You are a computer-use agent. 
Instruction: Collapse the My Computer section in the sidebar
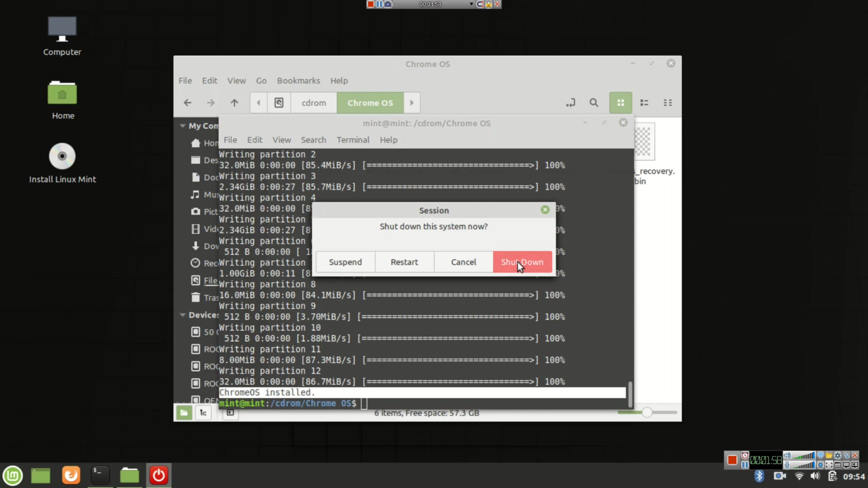point(182,126)
